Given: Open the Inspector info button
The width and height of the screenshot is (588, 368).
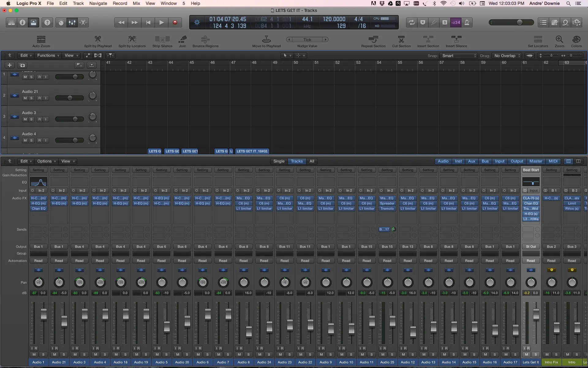Looking at the screenshot, I should [x=22, y=23].
